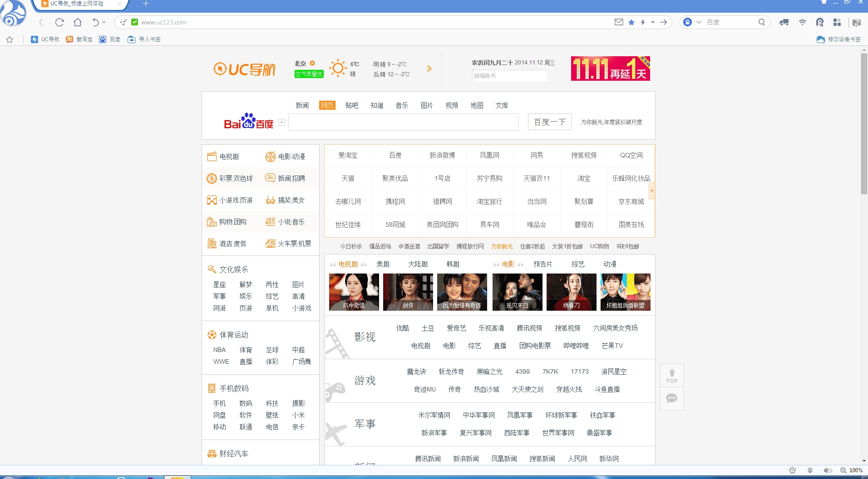Select the 地图 search tab
Image resolution: width=868 pixels, height=479 pixels.
477,105
